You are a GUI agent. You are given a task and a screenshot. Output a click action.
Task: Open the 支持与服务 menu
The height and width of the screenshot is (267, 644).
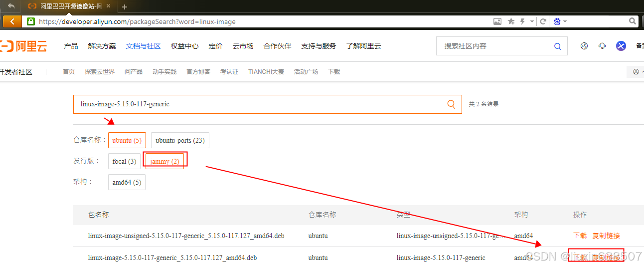point(319,46)
